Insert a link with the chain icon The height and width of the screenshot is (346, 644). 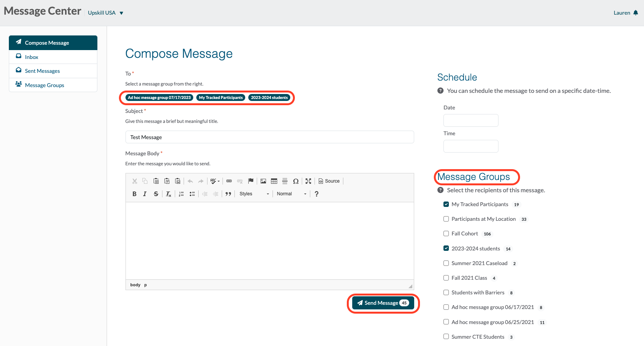coord(229,181)
